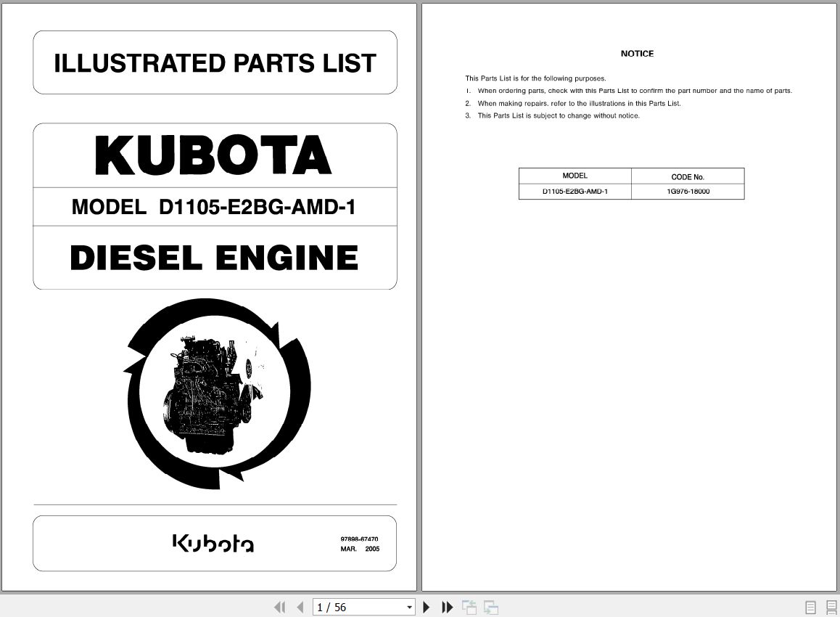Image resolution: width=840 pixels, height=617 pixels.
Task: Click the table cell 1G976-18000
Action: [688, 192]
